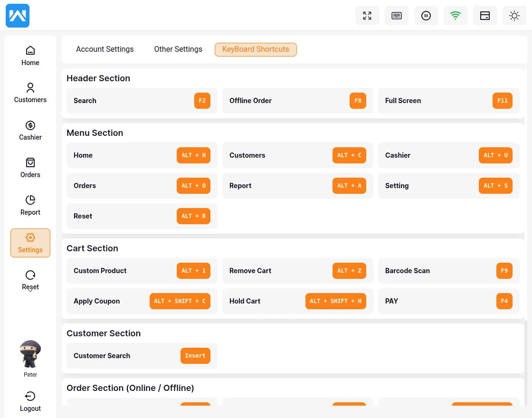Click Logout at the bottom of sidebar

click(30, 401)
